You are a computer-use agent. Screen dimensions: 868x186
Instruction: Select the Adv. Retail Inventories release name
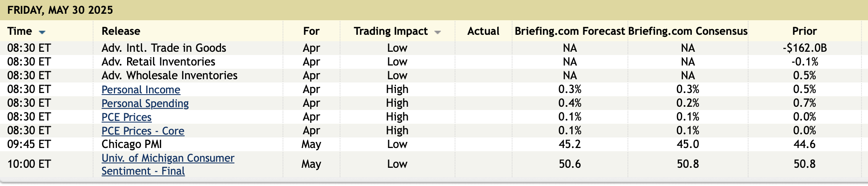click(158, 62)
